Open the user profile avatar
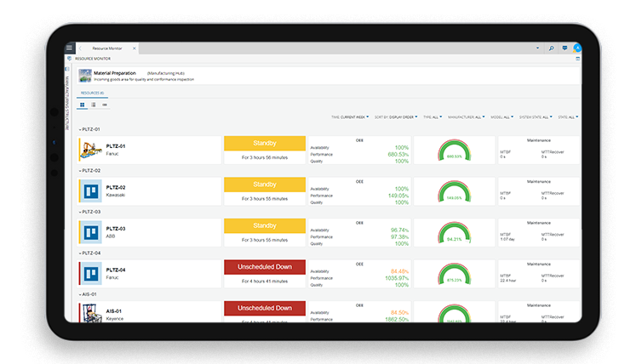 point(577,48)
